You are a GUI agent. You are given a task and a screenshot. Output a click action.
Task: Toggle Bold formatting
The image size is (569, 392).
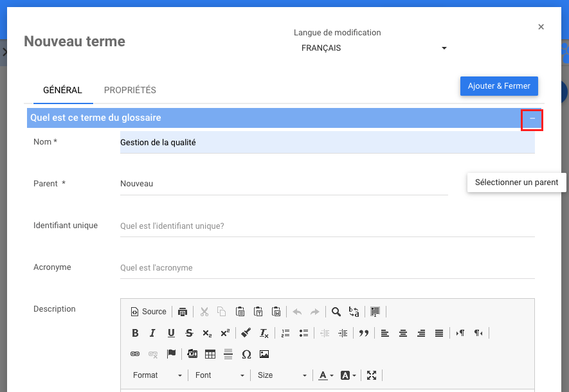135,333
